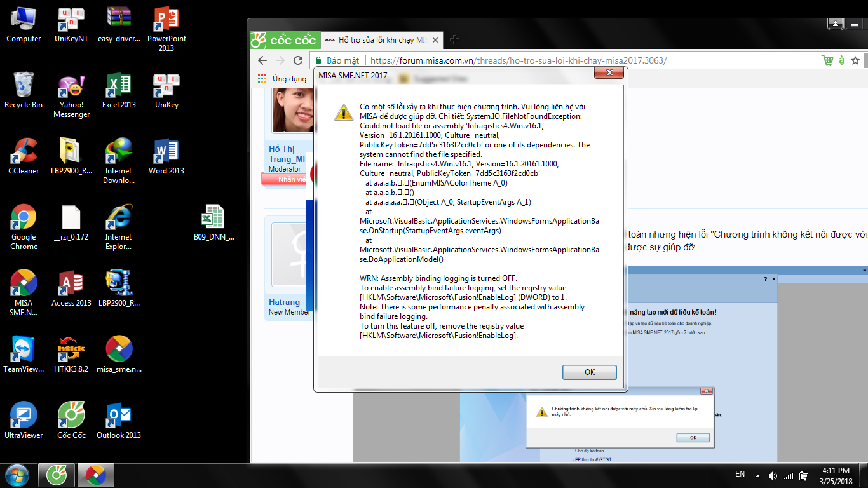
Task: Click OK in the MISA SME.NET 2017 error dialog
Action: tap(589, 372)
